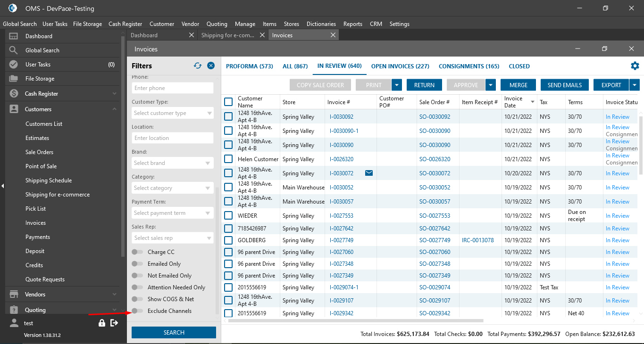Click the refresh filters icon
The width and height of the screenshot is (644, 344).
point(198,66)
